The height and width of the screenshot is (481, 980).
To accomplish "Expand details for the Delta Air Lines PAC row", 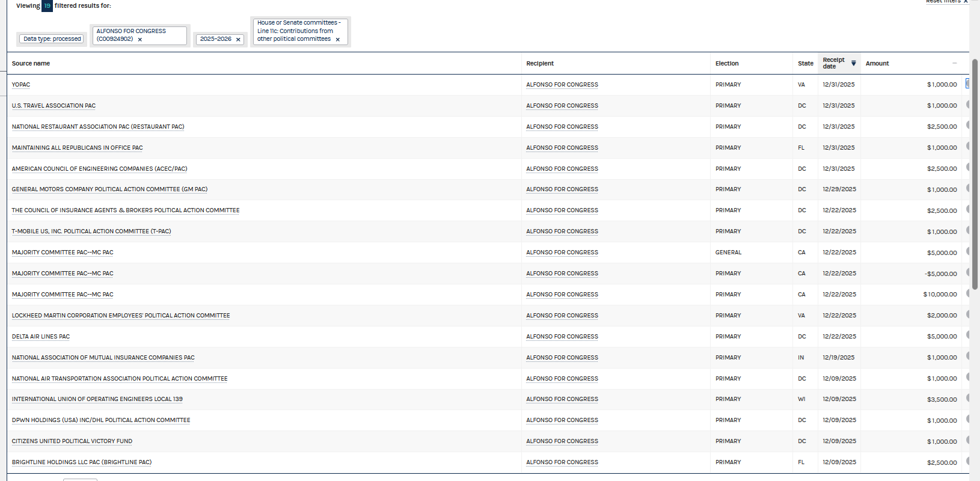I will click(x=967, y=335).
